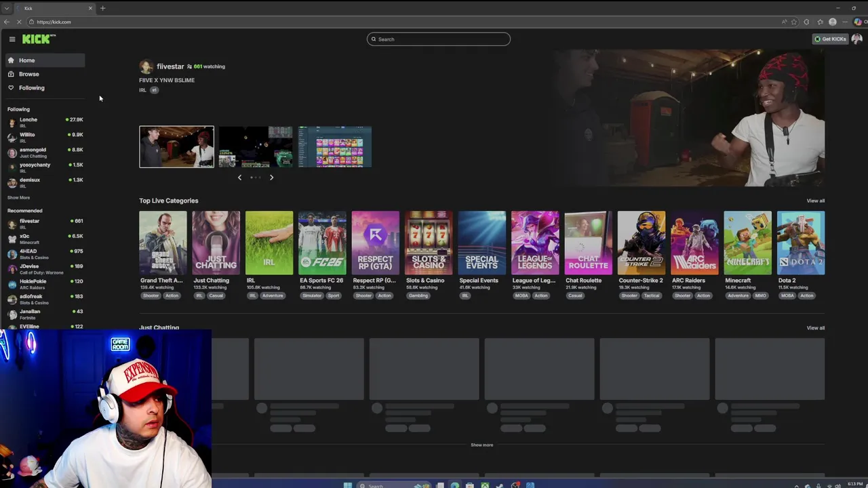Open JDevise in Recommended list

coord(45,269)
